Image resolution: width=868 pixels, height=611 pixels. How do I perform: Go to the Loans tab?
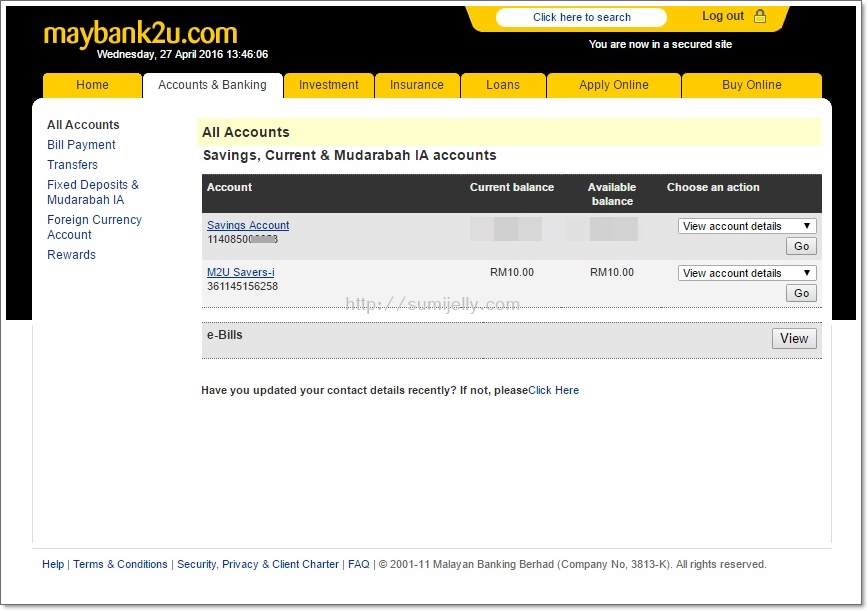click(x=503, y=85)
